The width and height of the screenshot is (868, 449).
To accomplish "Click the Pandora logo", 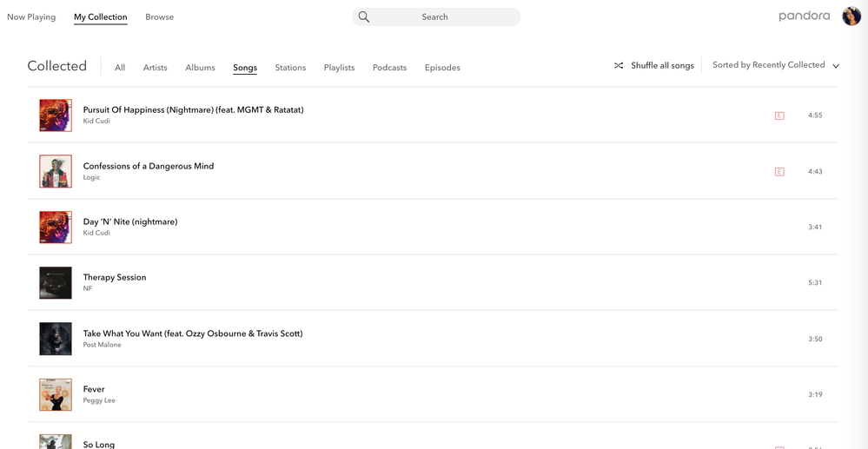I will click(804, 17).
